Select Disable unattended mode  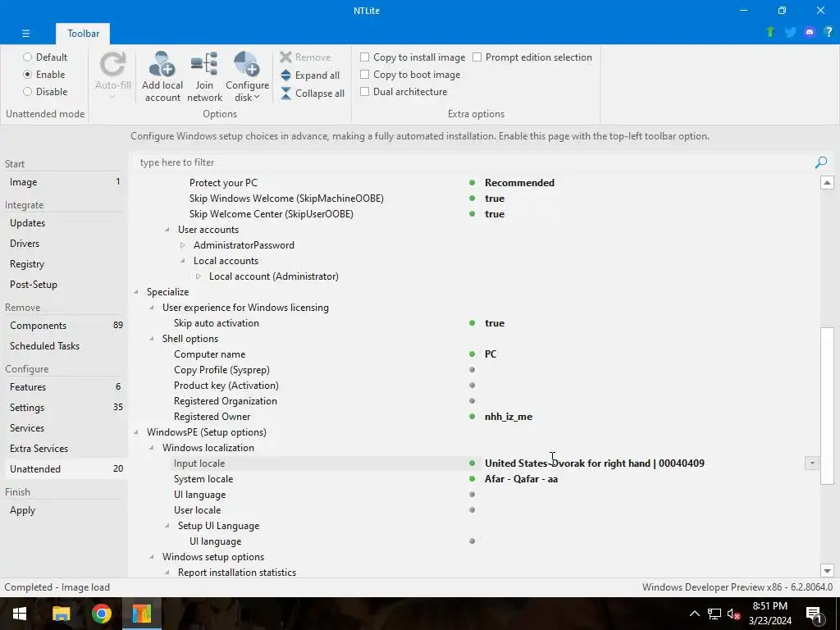pyautogui.click(x=45, y=92)
